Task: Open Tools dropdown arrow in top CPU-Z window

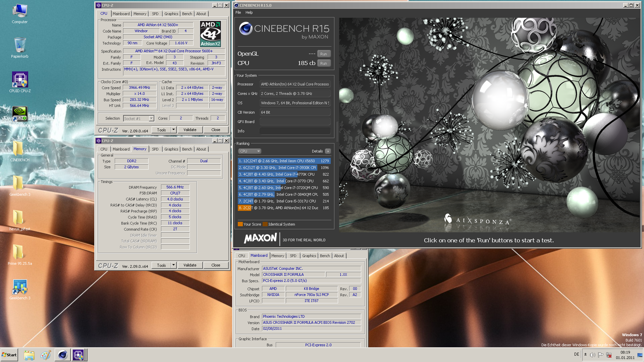Action: [x=173, y=130]
